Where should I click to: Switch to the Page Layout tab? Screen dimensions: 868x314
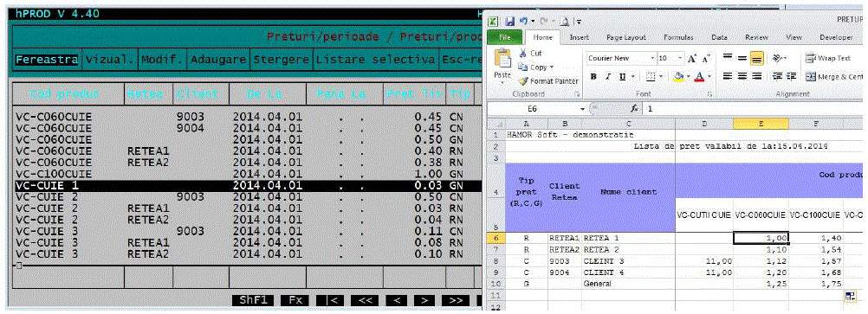point(626,37)
